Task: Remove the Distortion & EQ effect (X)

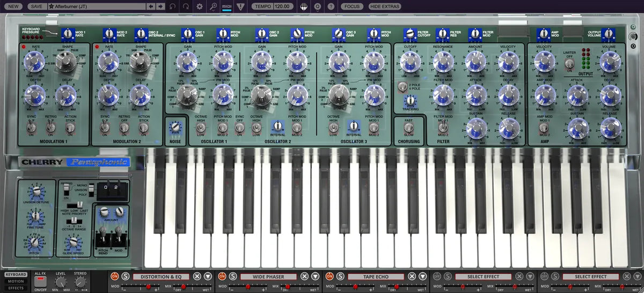Action: point(197,276)
